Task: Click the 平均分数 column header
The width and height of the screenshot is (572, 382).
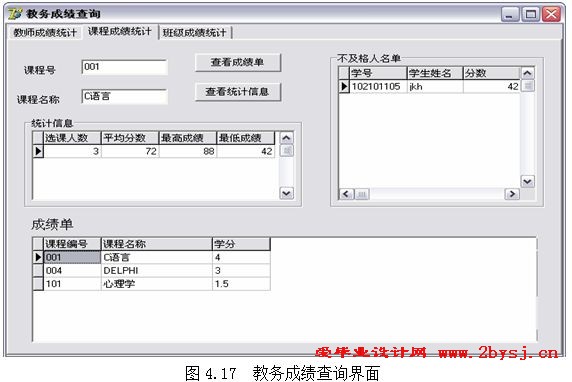Action: (130, 138)
